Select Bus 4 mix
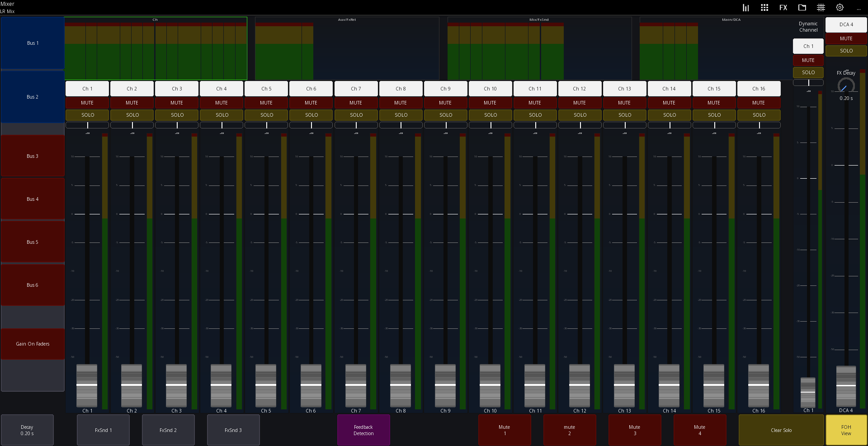The image size is (868, 446). (x=33, y=199)
